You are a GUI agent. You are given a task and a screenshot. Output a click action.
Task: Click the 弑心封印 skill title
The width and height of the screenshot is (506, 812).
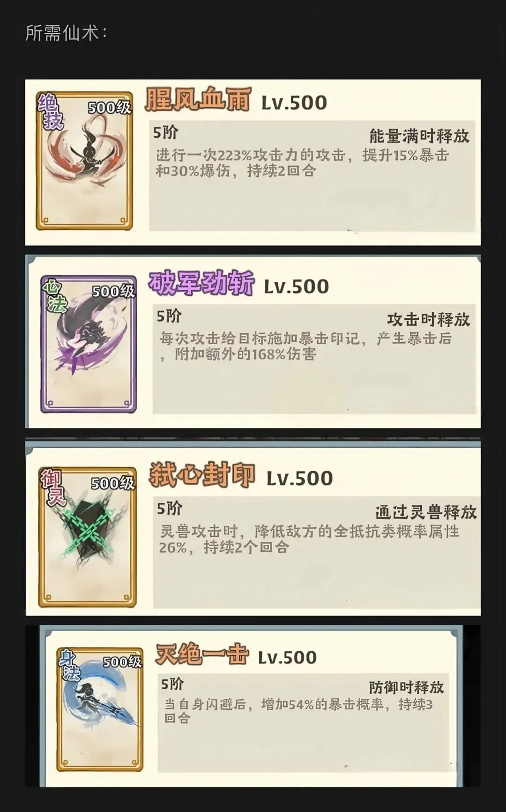pyautogui.click(x=202, y=475)
